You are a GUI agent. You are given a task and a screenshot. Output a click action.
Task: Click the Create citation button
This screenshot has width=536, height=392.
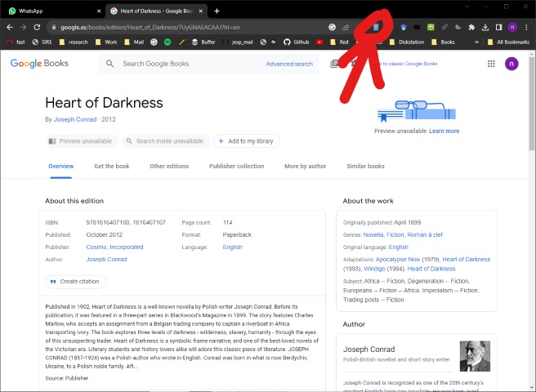coord(76,282)
